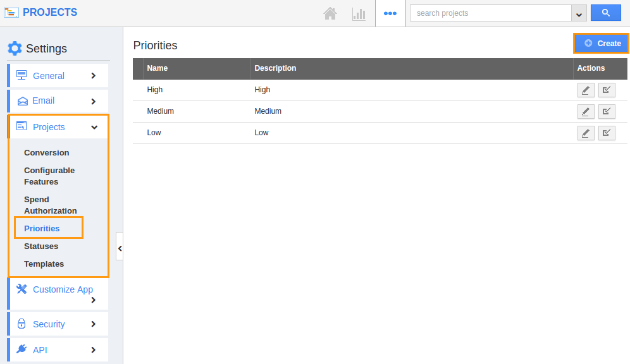Edit the High priority pencil icon
The width and height of the screenshot is (630, 364).
(x=585, y=90)
